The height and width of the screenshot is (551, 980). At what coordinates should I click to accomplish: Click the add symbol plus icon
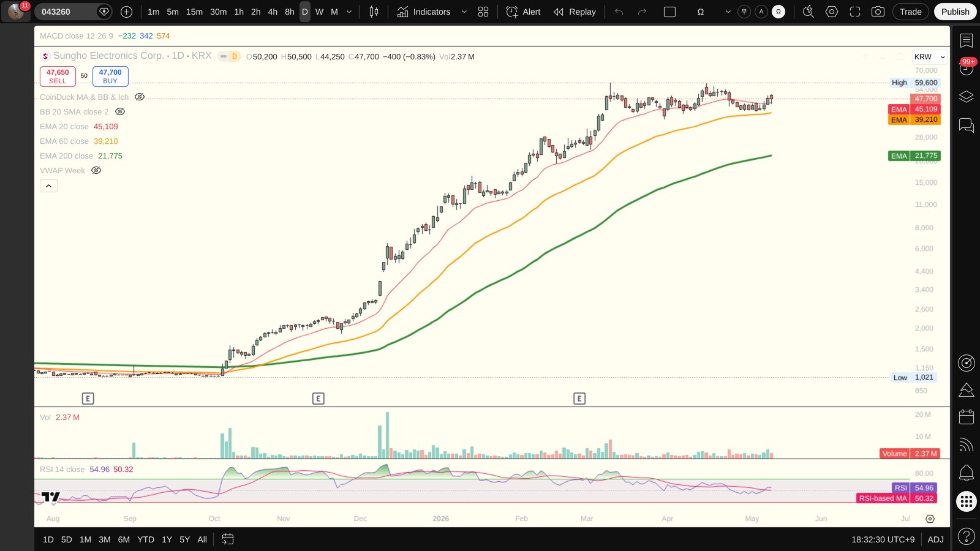click(126, 12)
